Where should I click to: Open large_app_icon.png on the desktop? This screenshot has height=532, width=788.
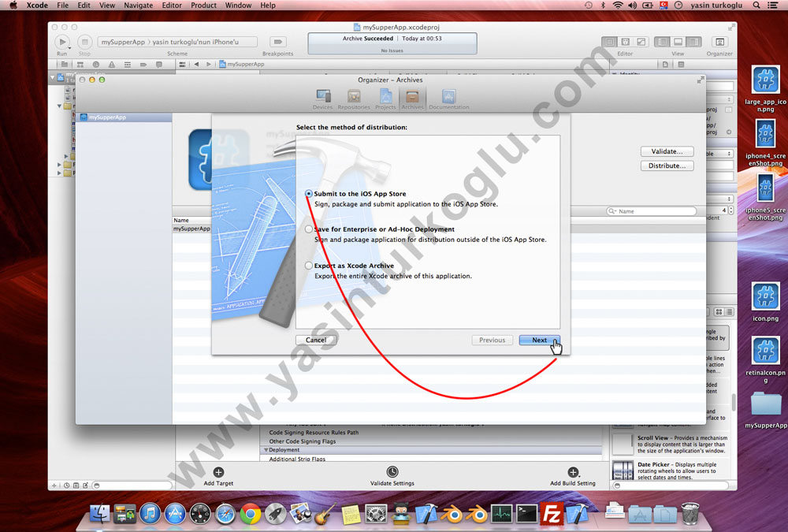(765, 89)
